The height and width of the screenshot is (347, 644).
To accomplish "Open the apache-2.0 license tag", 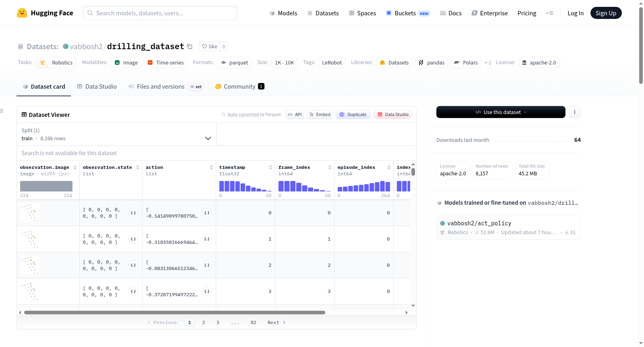I will coord(539,62).
